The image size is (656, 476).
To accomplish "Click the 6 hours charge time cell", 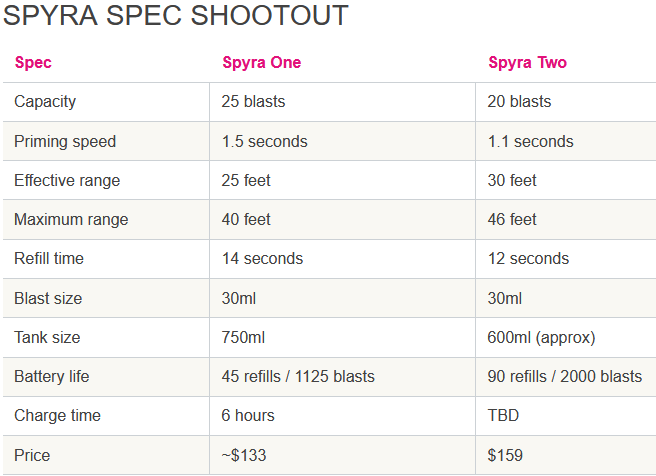I will coord(248,415).
